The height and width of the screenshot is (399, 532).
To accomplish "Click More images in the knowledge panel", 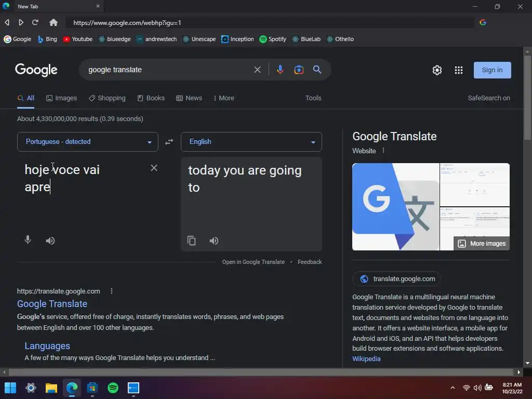I will pyautogui.click(x=482, y=243).
